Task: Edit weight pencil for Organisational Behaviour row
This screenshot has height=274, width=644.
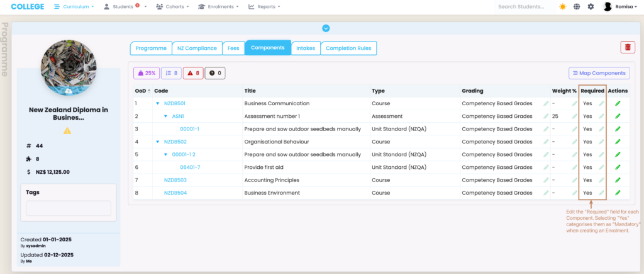Action: coord(574,142)
